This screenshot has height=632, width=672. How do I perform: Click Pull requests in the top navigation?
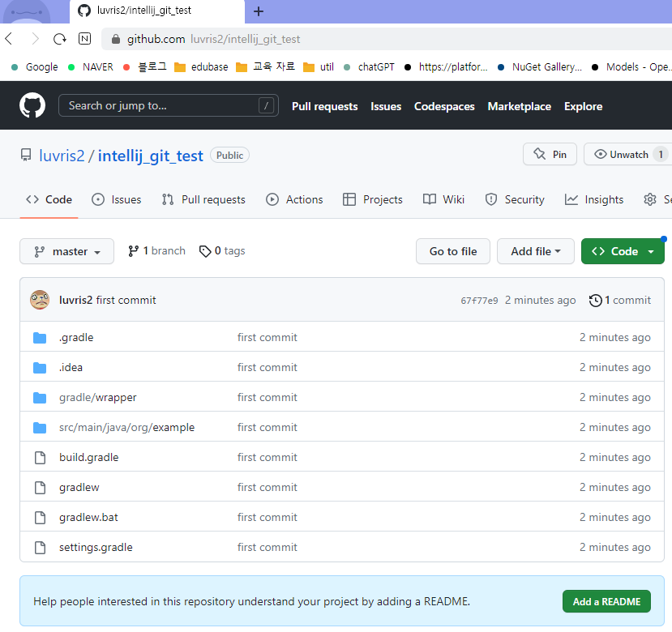325,106
